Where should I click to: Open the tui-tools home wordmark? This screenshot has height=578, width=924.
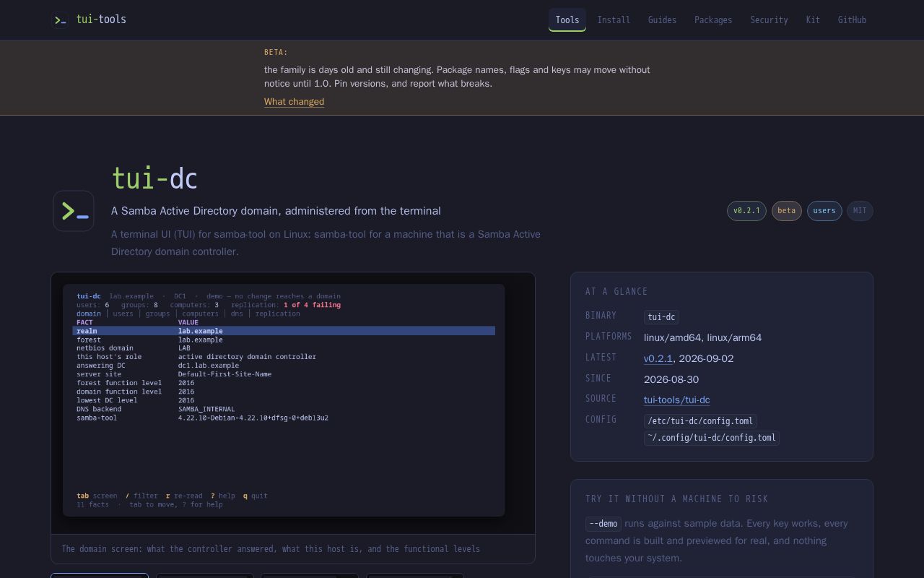[x=101, y=20]
